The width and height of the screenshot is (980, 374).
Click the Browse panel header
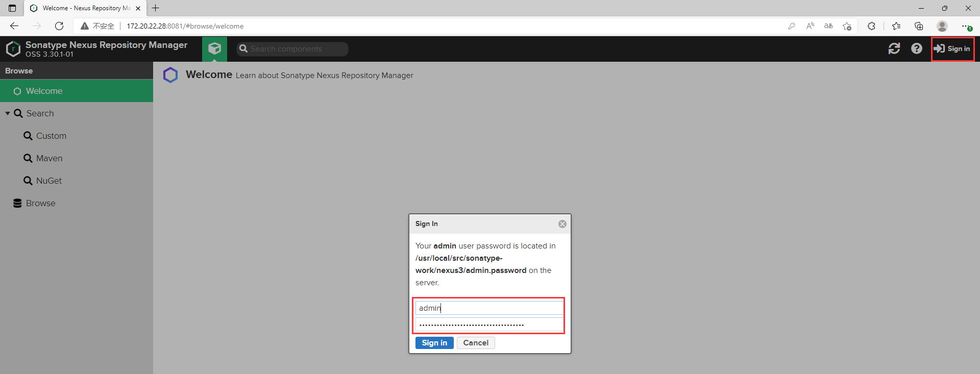coord(77,71)
